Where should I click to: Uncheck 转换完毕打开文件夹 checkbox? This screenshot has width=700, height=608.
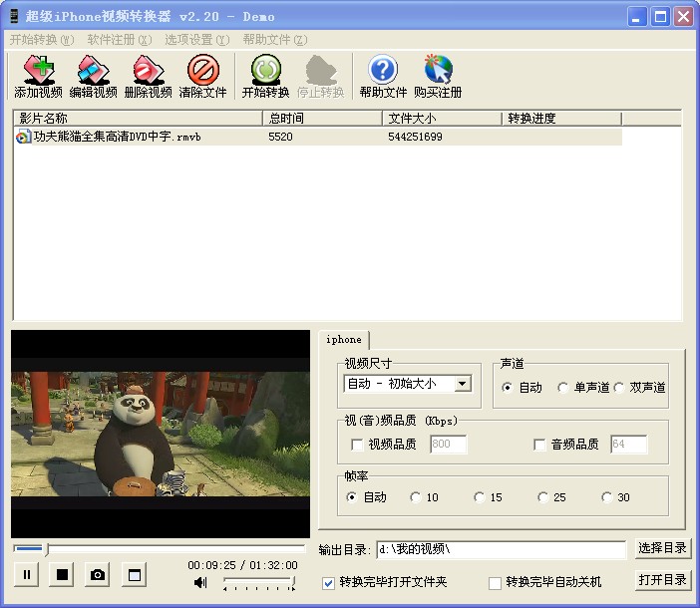pos(329,582)
